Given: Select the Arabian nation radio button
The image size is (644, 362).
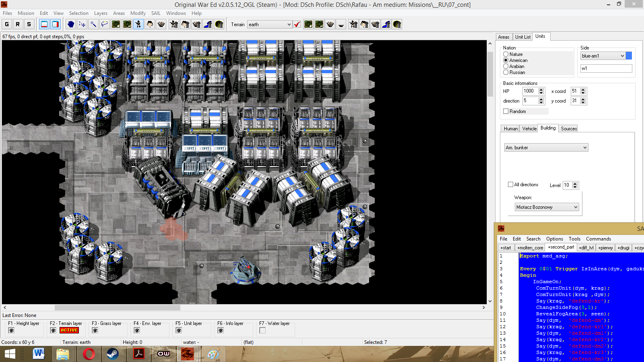Looking at the screenshot, I should click(x=506, y=66).
